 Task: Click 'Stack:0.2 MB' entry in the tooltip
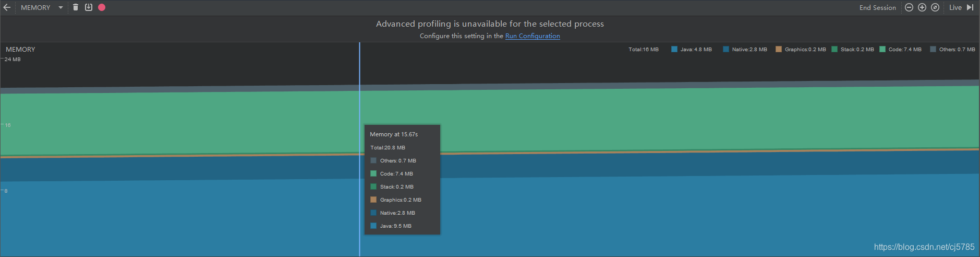[397, 187]
